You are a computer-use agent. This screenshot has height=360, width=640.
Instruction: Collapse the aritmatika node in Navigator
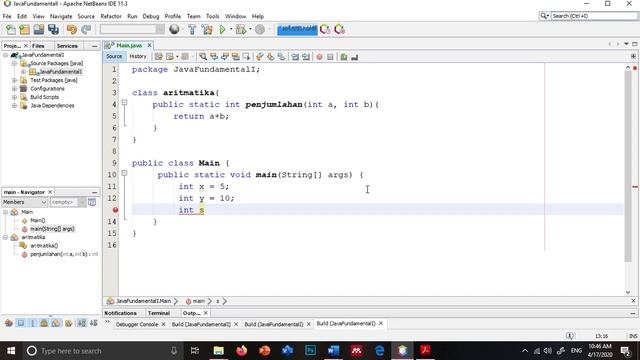click(6, 237)
